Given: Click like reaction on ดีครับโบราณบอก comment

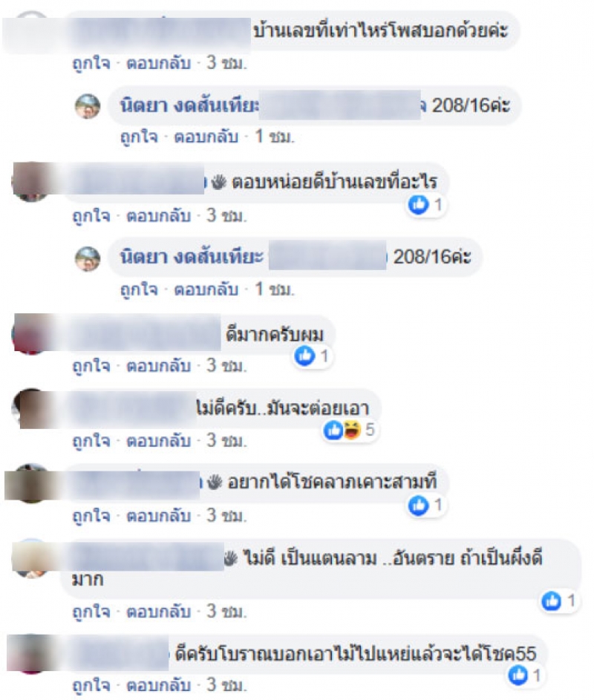Looking at the screenshot, I should pyautogui.click(x=518, y=675).
